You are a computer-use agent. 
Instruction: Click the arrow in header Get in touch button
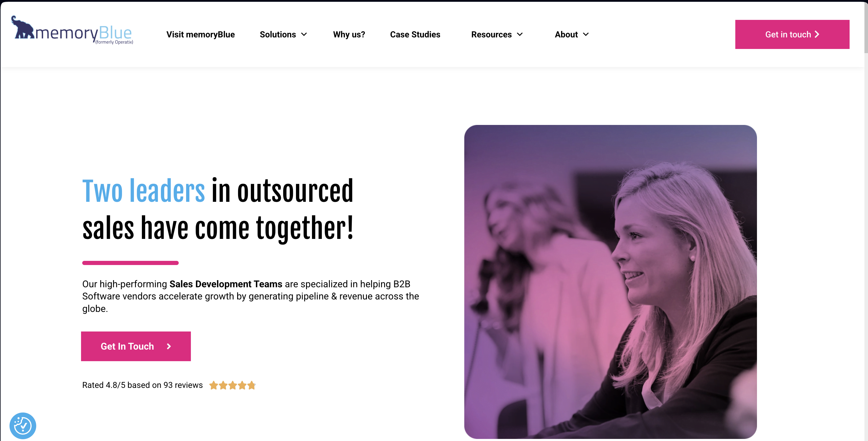coord(817,34)
